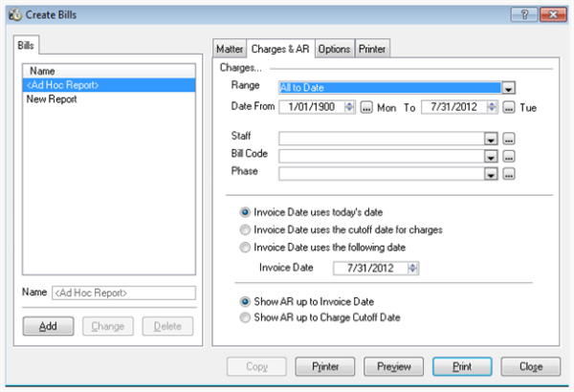The height and width of the screenshot is (392, 574).
Task: Browse Bill Code with the ellipsis button
Action: pos(509,156)
